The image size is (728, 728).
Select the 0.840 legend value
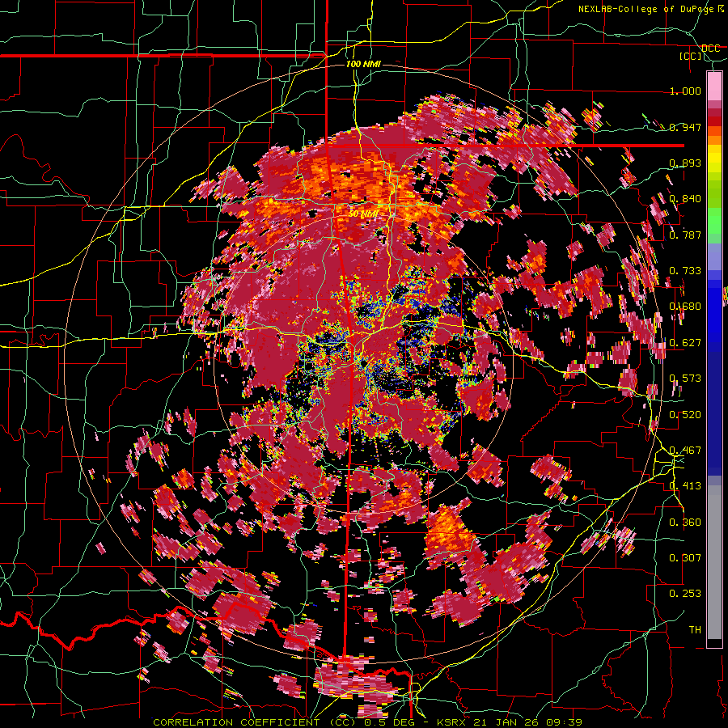tap(685, 199)
